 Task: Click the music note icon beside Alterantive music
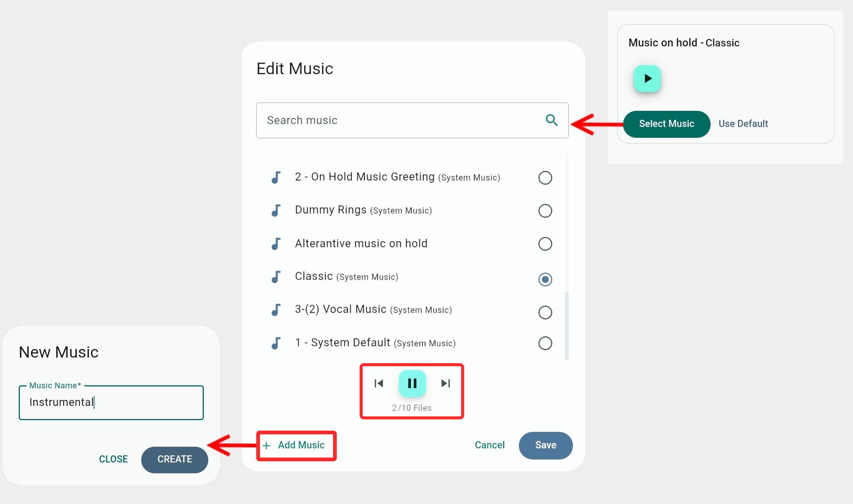(x=276, y=244)
